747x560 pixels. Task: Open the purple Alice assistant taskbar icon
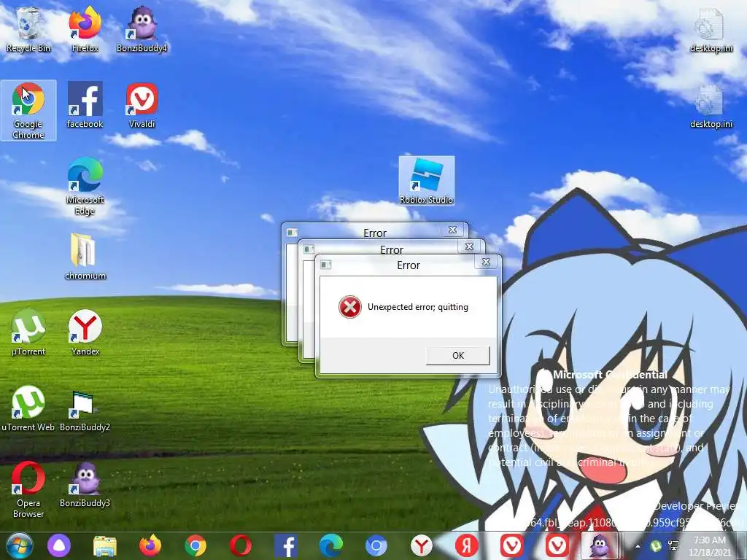click(59, 546)
